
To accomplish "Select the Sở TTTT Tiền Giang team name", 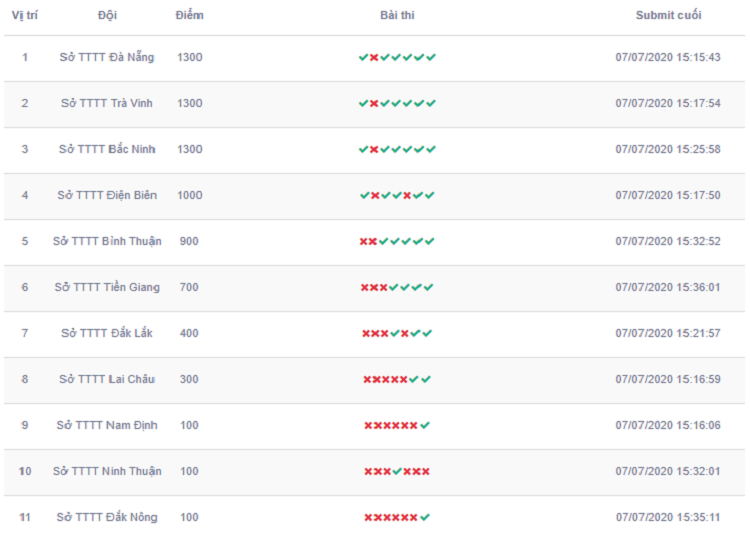I will [107, 287].
